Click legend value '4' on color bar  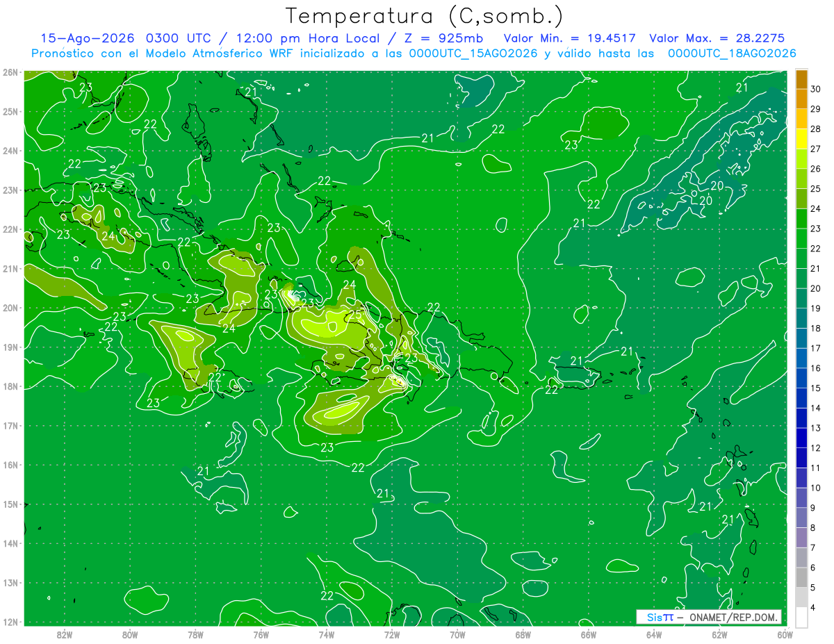[813, 609]
